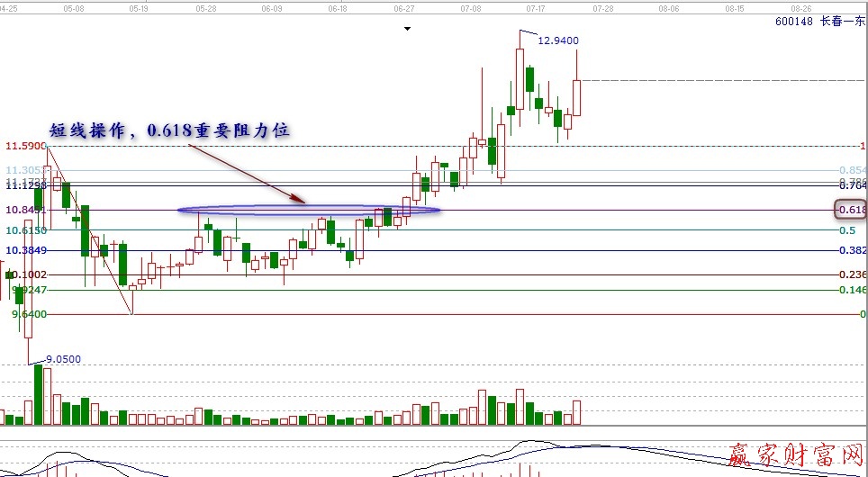Click the 9.6400 price level label
Viewport: 868px width, 477px height.
pyautogui.click(x=29, y=314)
